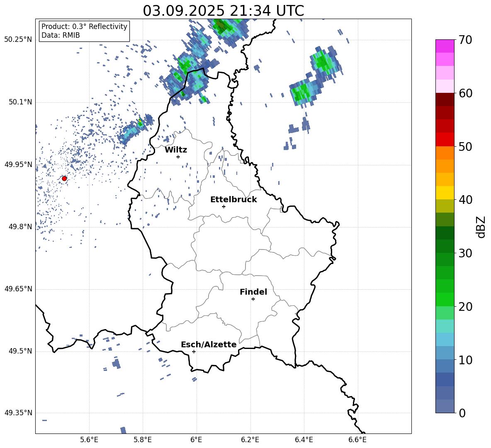Click the 6°E longitude label
This screenshot has height=448, width=491.
(196, 440)
